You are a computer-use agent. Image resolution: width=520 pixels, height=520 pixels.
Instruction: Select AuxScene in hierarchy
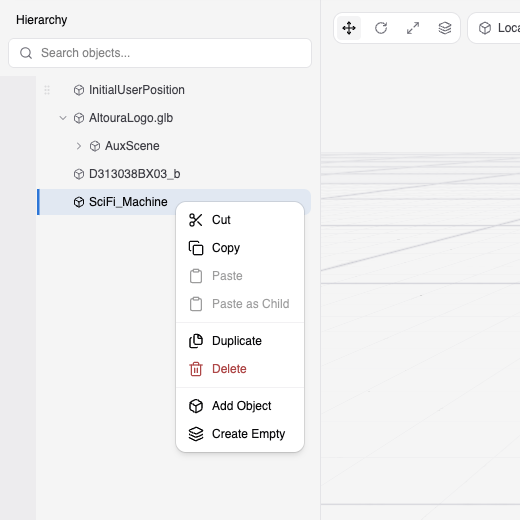132,146
